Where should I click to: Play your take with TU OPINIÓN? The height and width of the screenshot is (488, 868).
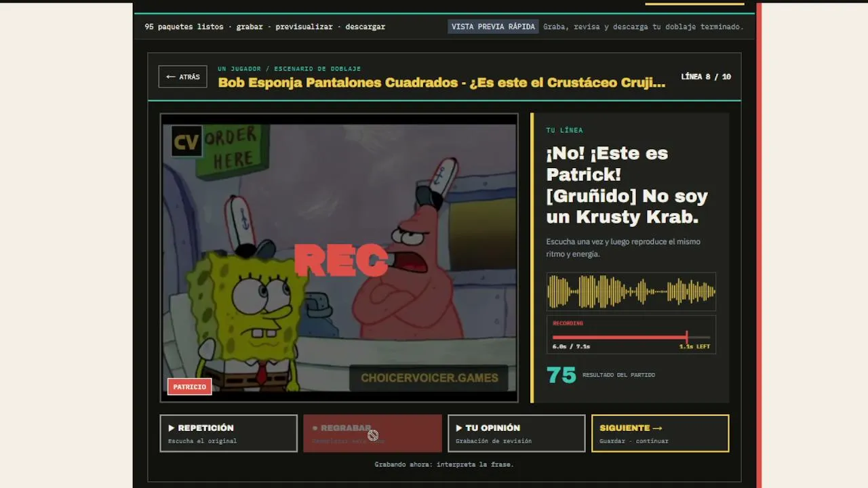[516, 433]
